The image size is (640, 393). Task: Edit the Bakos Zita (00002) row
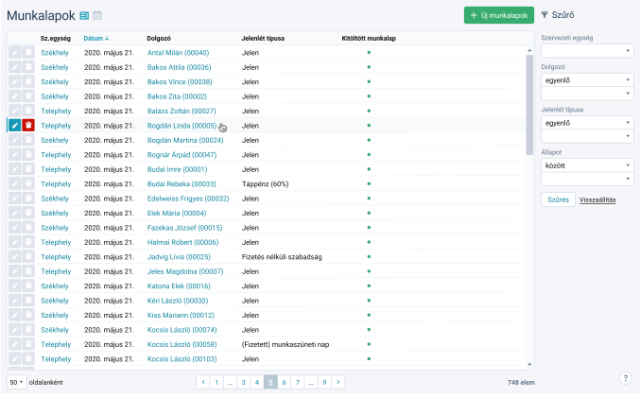[x=15, y=96]
